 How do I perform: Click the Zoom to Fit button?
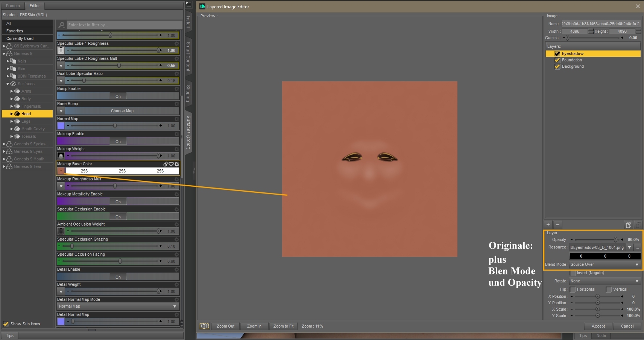[x=283, y=326]
